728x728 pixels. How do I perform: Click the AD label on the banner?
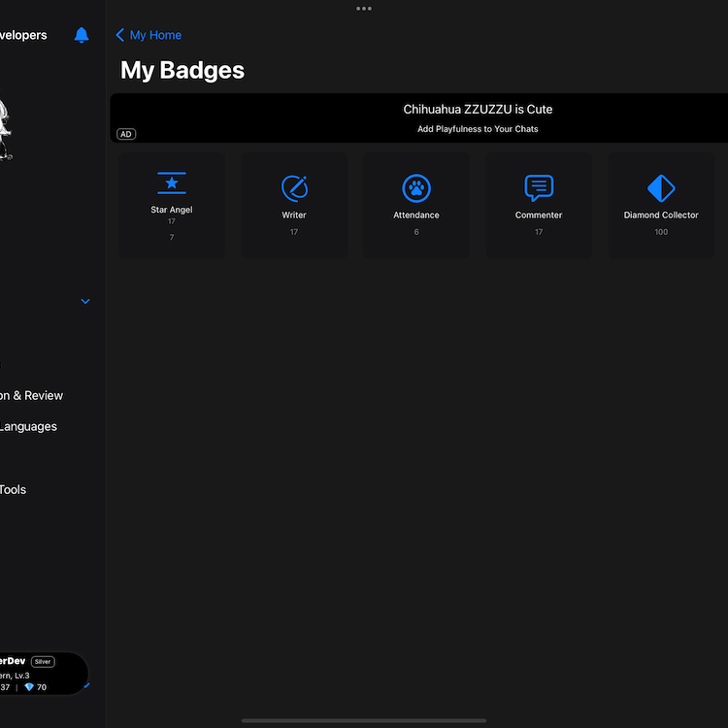click(x=126, y=134)
